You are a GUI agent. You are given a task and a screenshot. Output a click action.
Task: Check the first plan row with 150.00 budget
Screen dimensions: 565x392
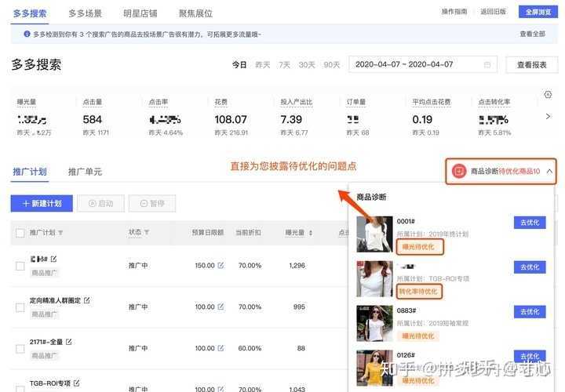click(x=20, y=266)
